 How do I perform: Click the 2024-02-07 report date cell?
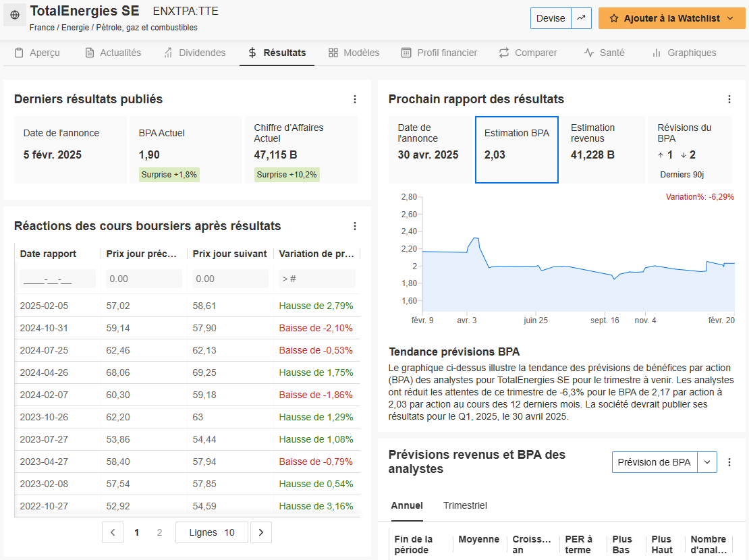coord(58,395)
